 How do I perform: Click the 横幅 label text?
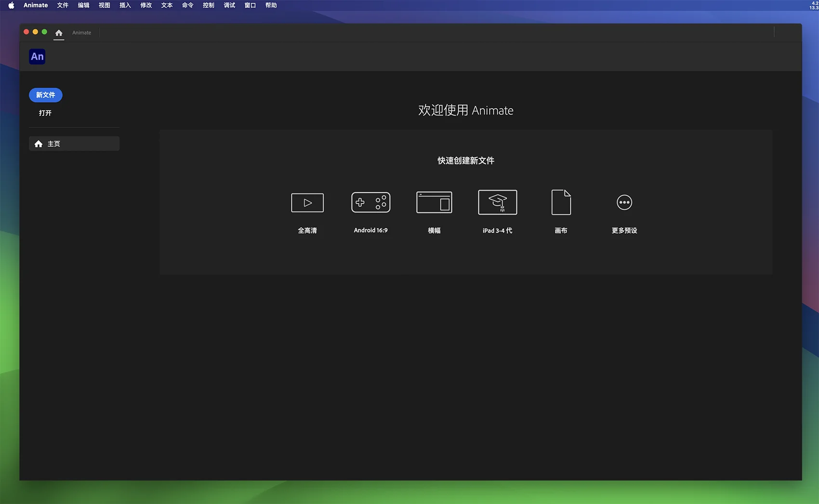434,230
